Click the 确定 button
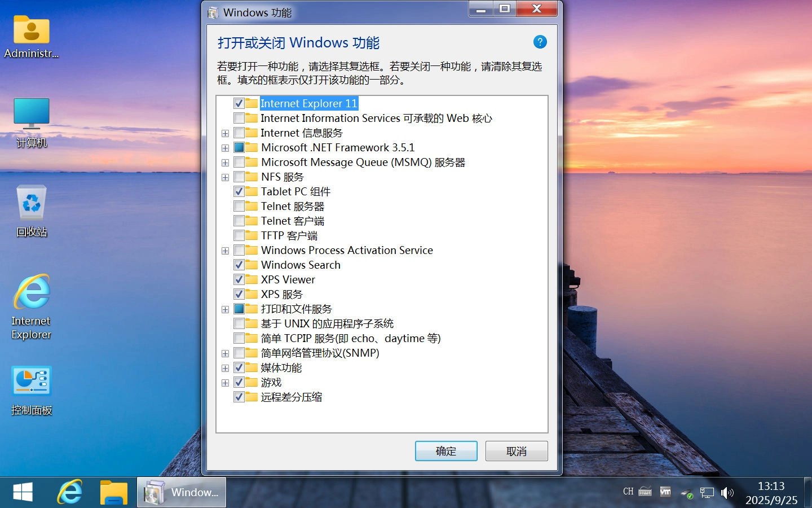The width and height of the screenshot is (812, 508). tap(446, 451)
